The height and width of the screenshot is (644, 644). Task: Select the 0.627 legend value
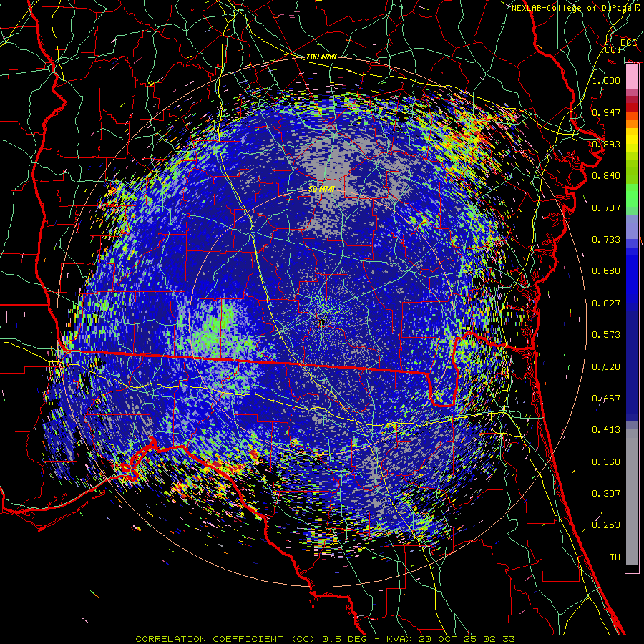pos(606,303)
